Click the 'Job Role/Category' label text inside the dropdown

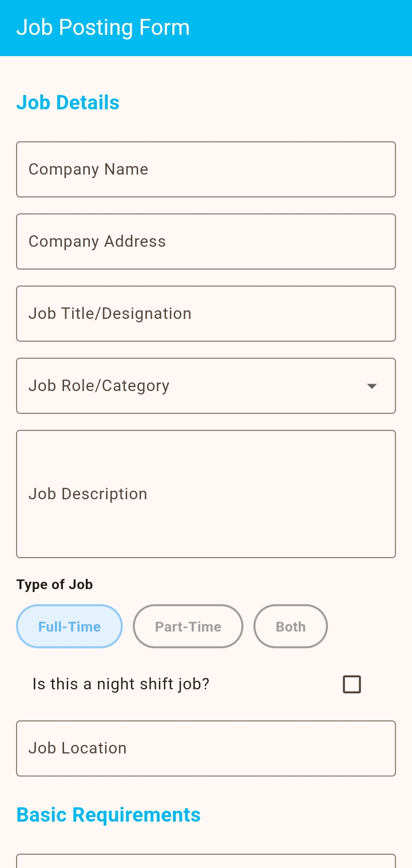click(99, 386)
